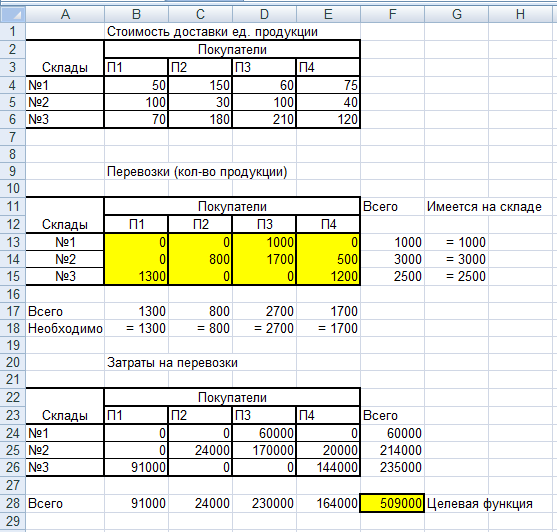Click total cell showing 235000
557x532 pixels.
392,467
